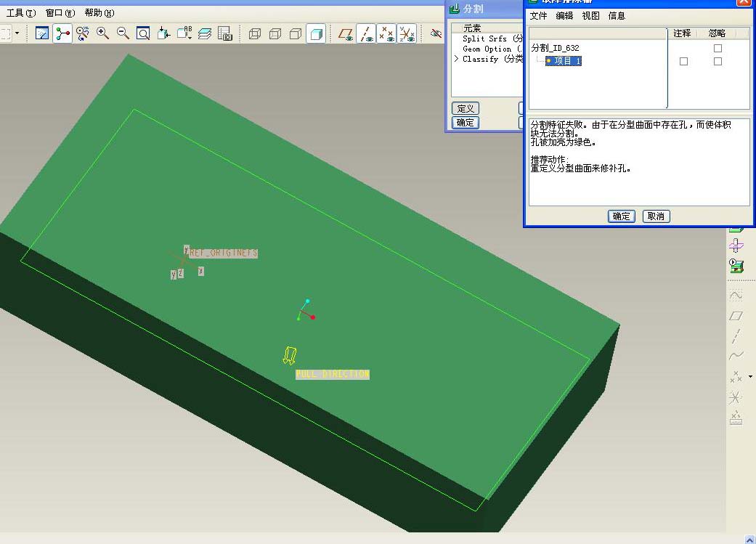Open the 工具(T) menu
Screen dimensions: 756x544
tap(21, 13)
